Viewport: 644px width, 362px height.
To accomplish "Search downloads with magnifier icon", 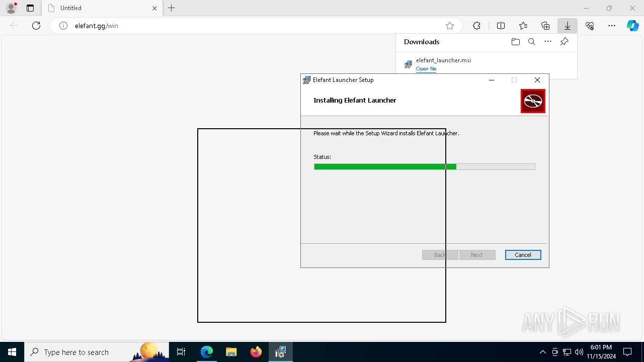I will pos(532,42).
